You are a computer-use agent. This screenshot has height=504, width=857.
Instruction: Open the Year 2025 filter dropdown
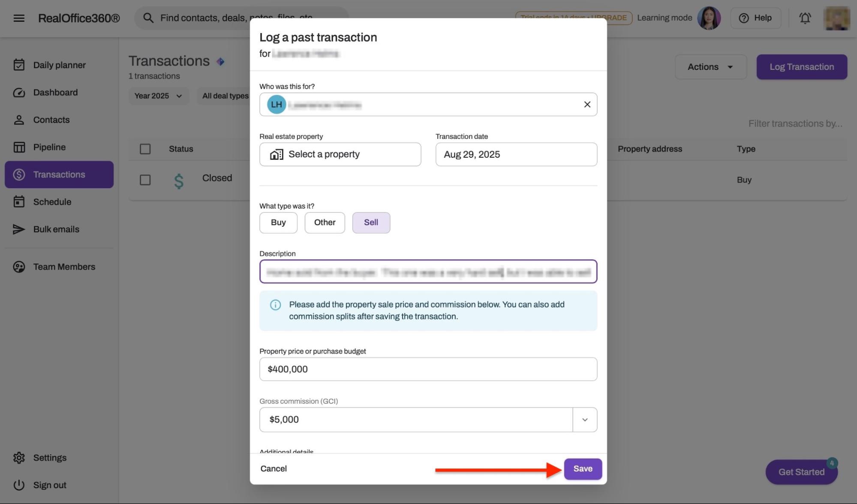click(158, 96)
